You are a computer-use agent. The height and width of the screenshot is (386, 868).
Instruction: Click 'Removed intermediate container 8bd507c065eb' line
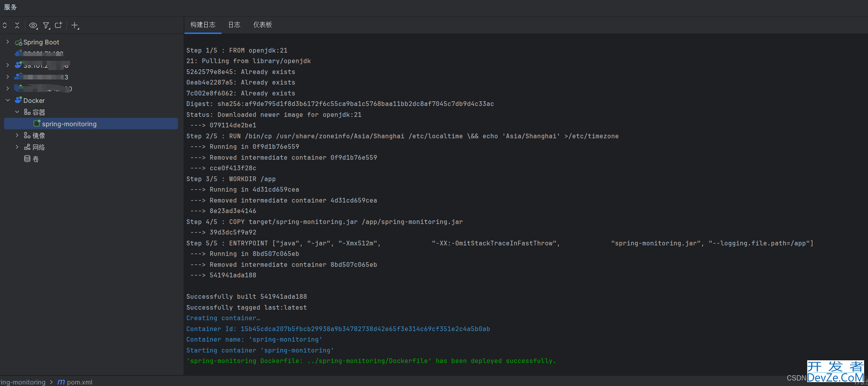coord(284,265)
